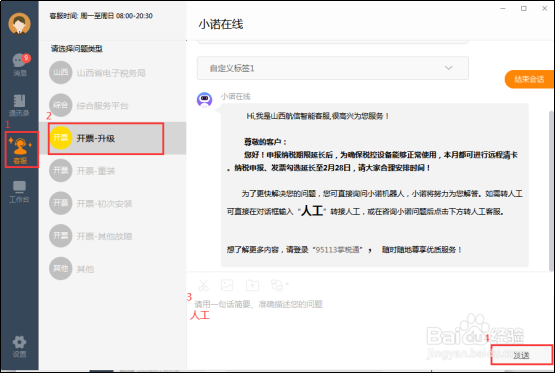Select 开票-其他故障 question type

tap(104, 236)
